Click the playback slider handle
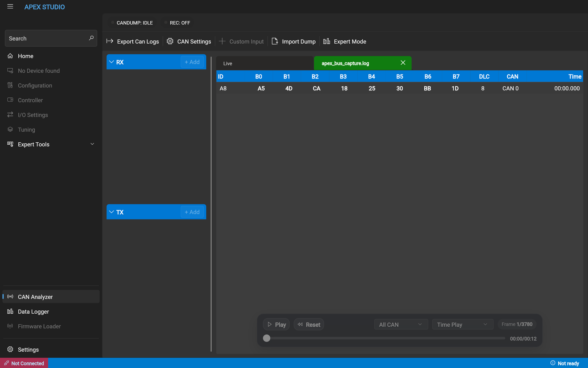This screenshot has height=368, width=588. 267,338
